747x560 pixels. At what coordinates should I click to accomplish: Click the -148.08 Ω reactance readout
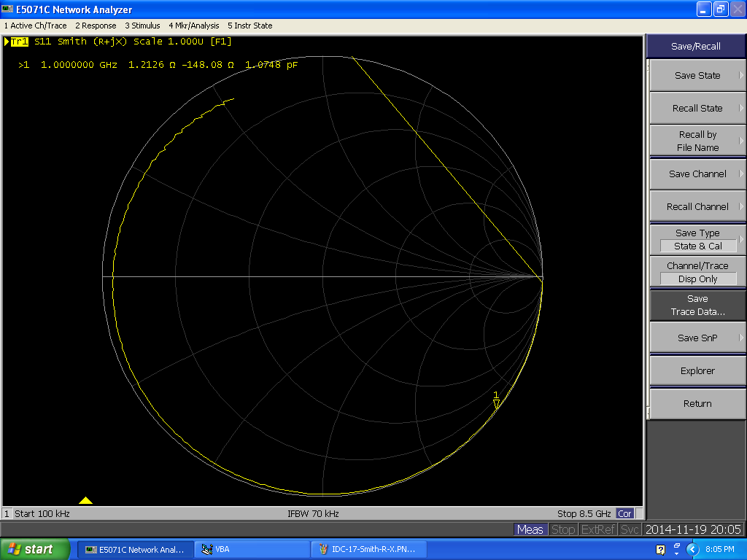(x=208, y=65)
